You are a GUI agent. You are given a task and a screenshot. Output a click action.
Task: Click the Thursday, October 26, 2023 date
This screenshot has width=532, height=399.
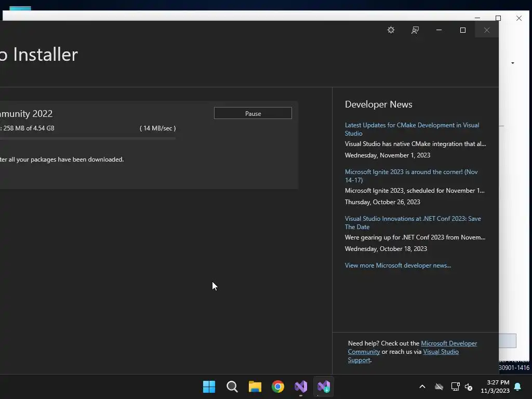382,202
